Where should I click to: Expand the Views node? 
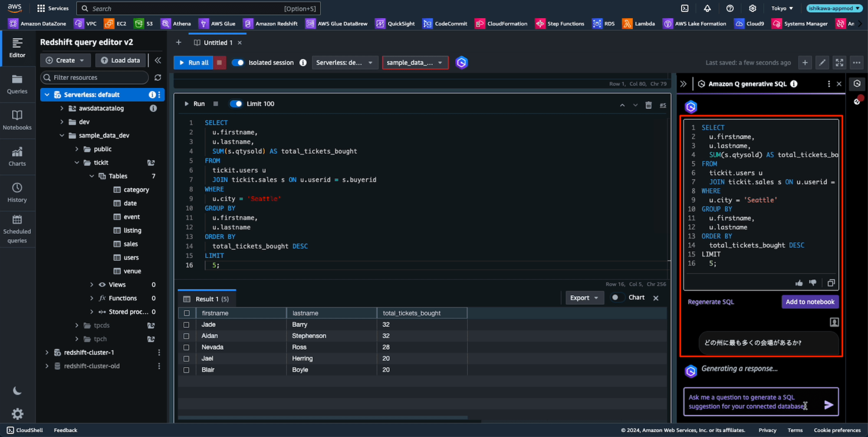(92, 285)
